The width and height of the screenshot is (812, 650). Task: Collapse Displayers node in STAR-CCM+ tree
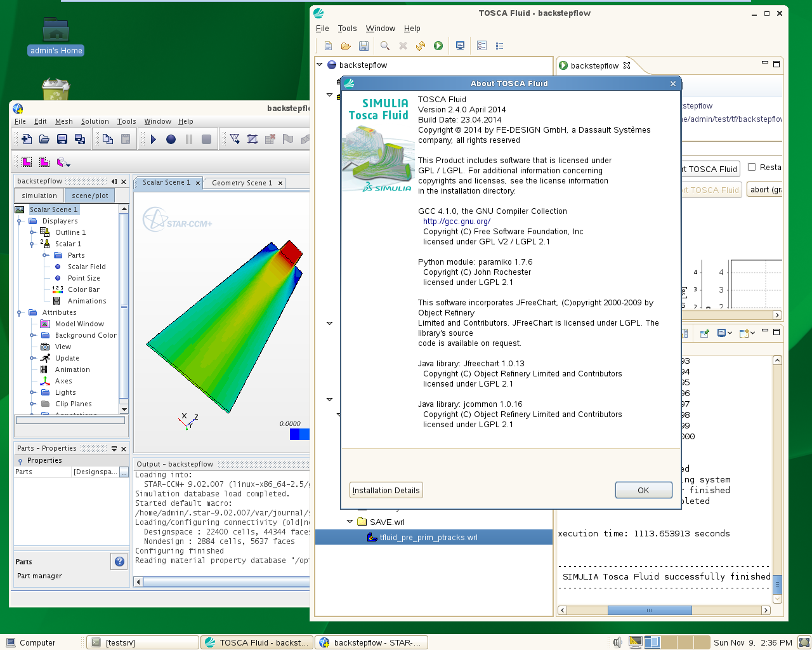pyautogui.click(x=20, y=221)
